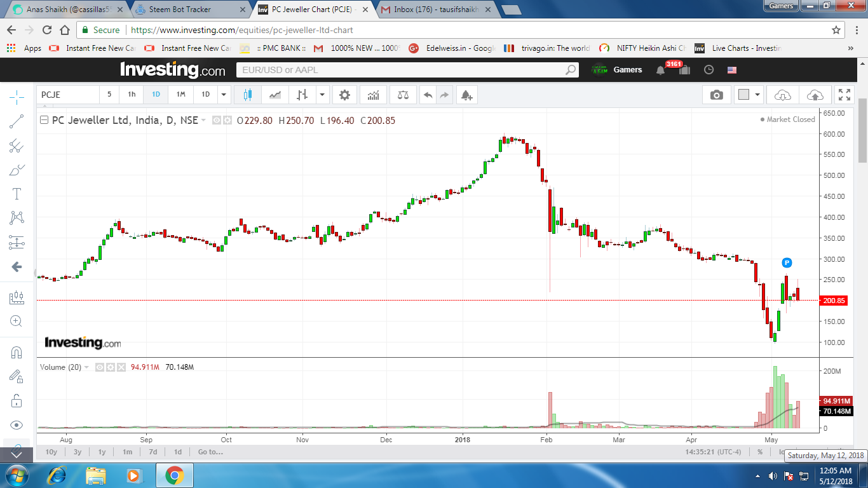Expand Volume (20) legend arrow
This screenshot has height=488, width=868.
[86, 367]
